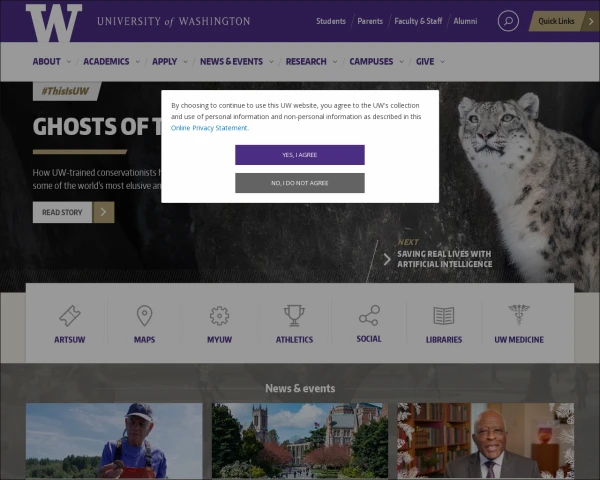Expand the Academics dropdown menu

pyautogui.click(x=111, y=62)
